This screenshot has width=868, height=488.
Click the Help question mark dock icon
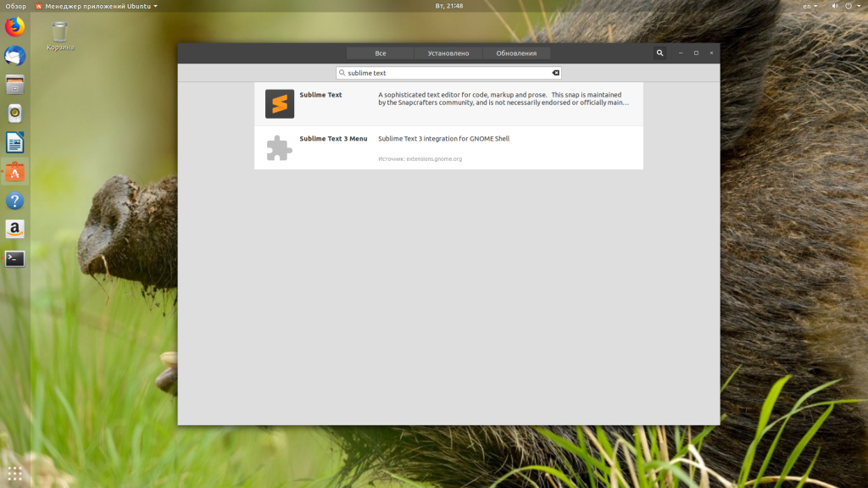pyautogui.click(x=15, y=201)
